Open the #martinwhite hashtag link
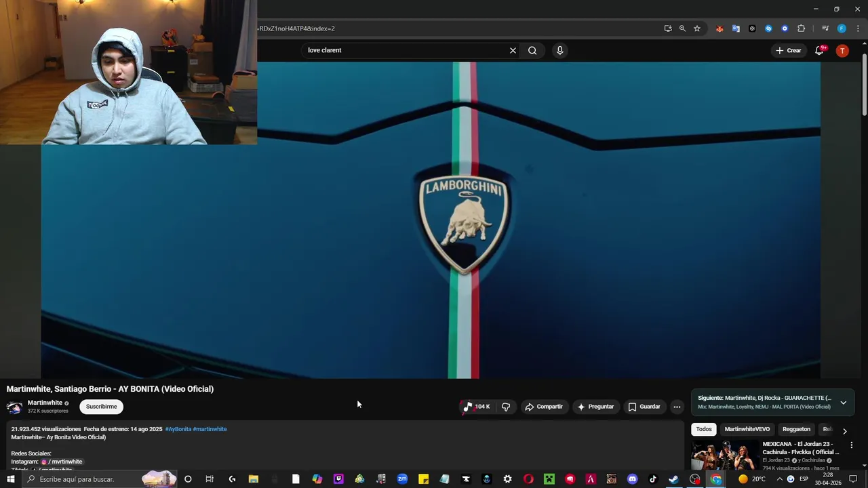 210,429
